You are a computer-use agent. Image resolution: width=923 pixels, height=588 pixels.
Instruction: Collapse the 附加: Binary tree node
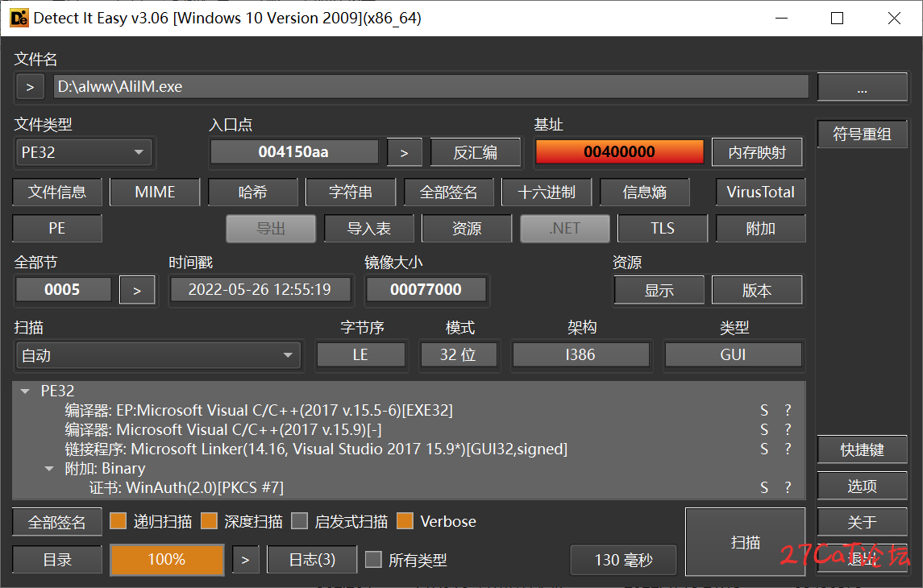click(x=49, y=469)
